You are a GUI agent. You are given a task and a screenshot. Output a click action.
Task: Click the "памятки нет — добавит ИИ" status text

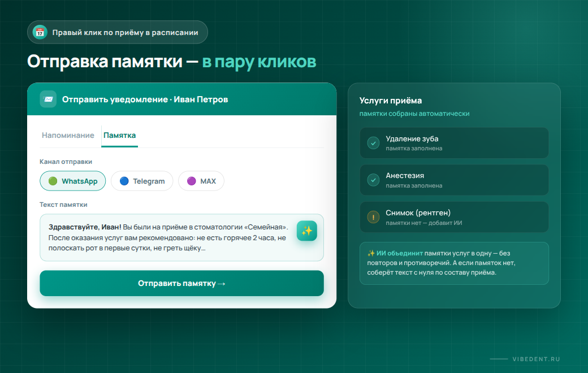(423, 223)
